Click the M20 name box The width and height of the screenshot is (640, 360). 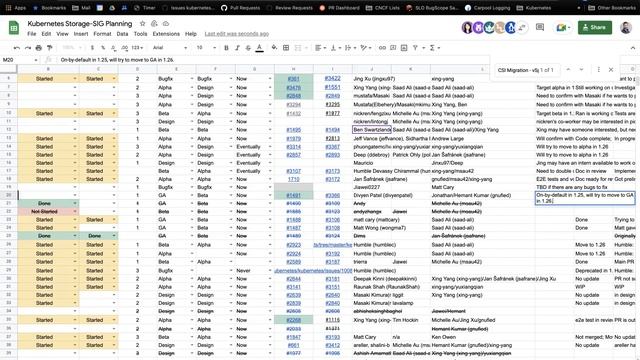tap(20, 60)
